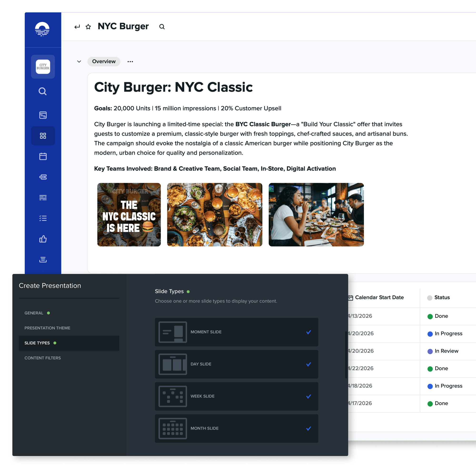Viewport: 476px width, 476px height.
Task: Open the checklist tasks icon in the sidebar
Action: coord(43,218)
